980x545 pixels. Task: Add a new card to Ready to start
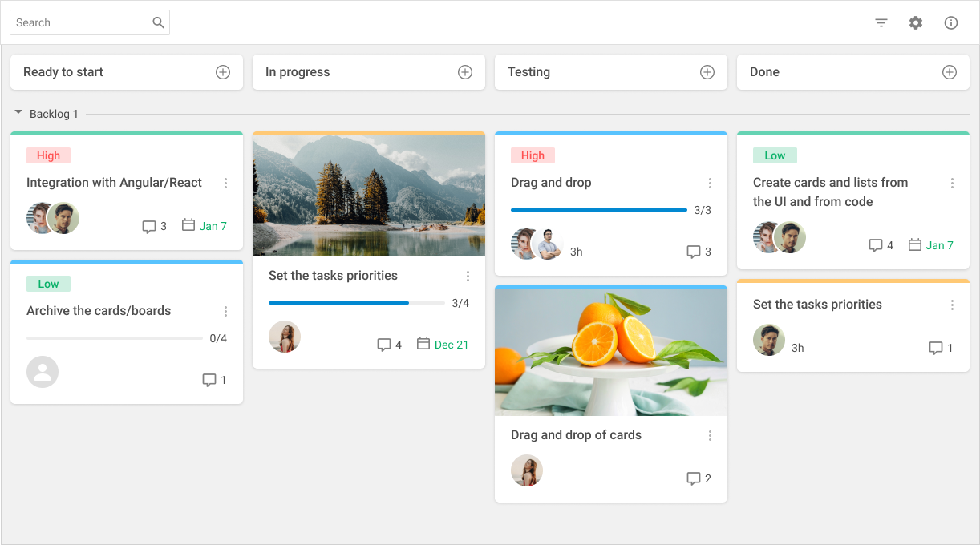click(222, 71)
